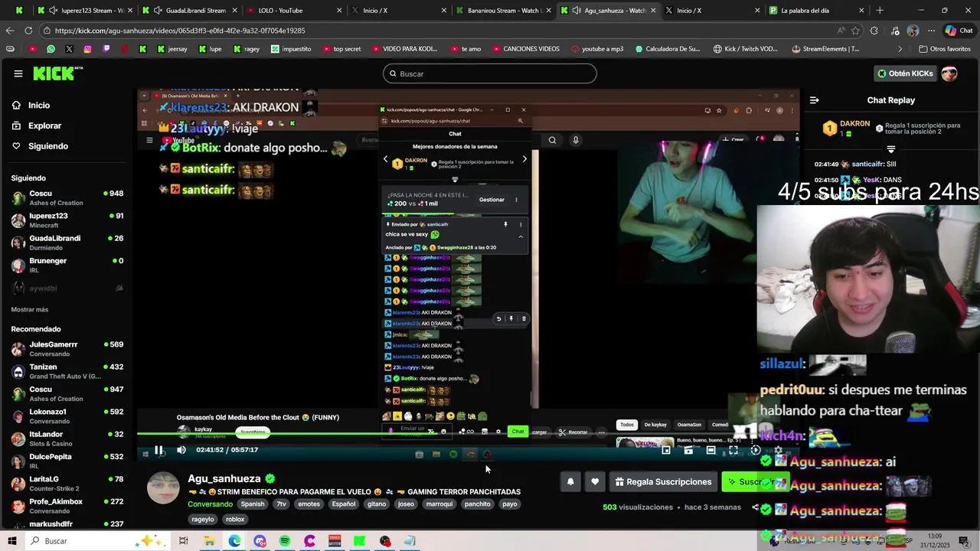The height and width of the screenshot is (551, 980).
Task: Click the Conversando category link
Action: tap(210, 504)
